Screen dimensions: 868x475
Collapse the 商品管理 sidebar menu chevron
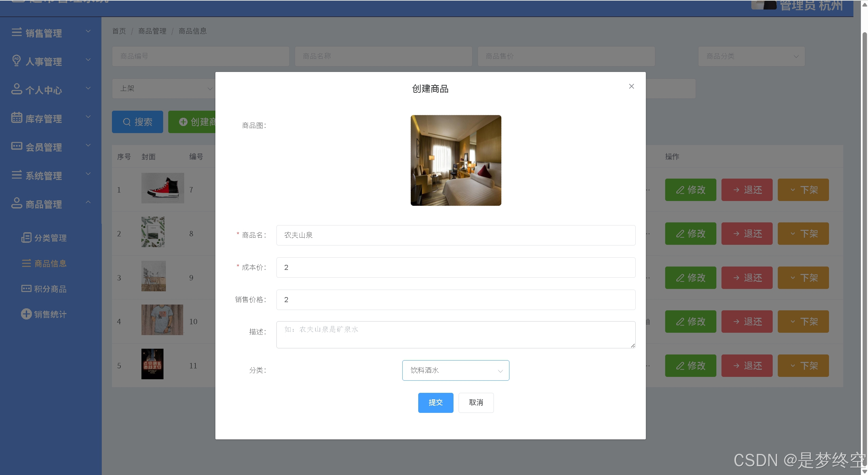point(88,202)
